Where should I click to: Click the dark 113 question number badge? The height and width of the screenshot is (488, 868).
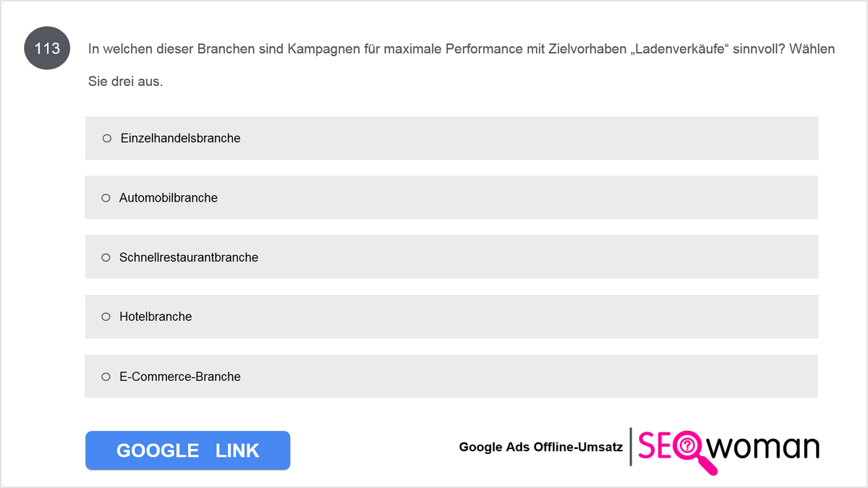48,48
